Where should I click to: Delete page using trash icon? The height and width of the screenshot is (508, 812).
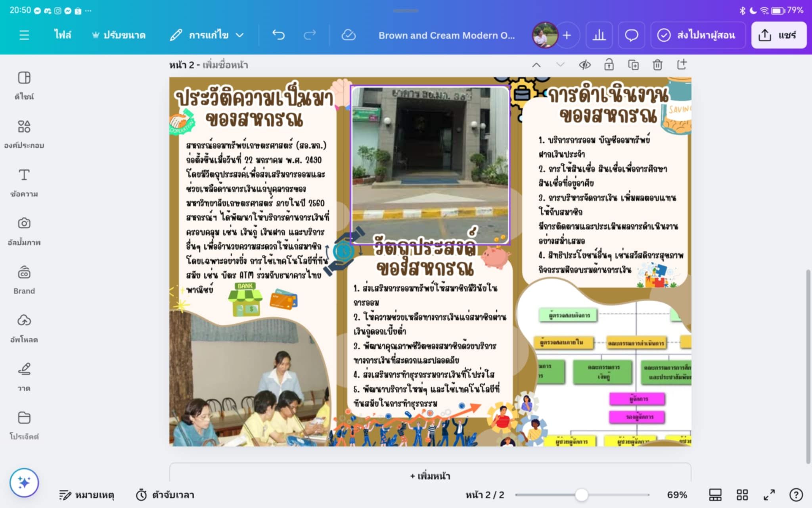[657, 65]
